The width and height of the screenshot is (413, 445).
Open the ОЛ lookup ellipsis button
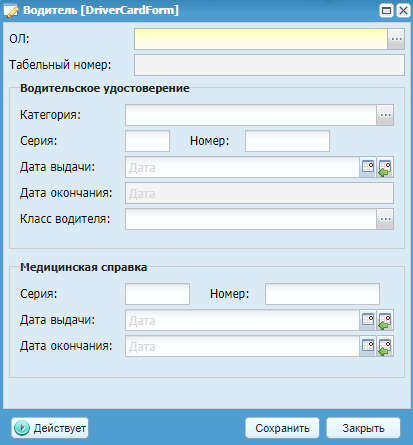(x=396, y=39)
